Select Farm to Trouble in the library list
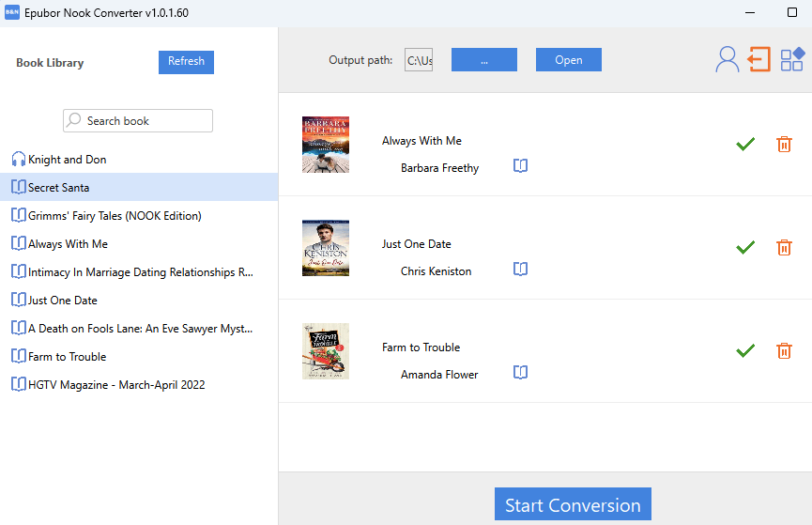Image resolution: width=812 pixels, height=525 pixels. (x=139, y=357)
